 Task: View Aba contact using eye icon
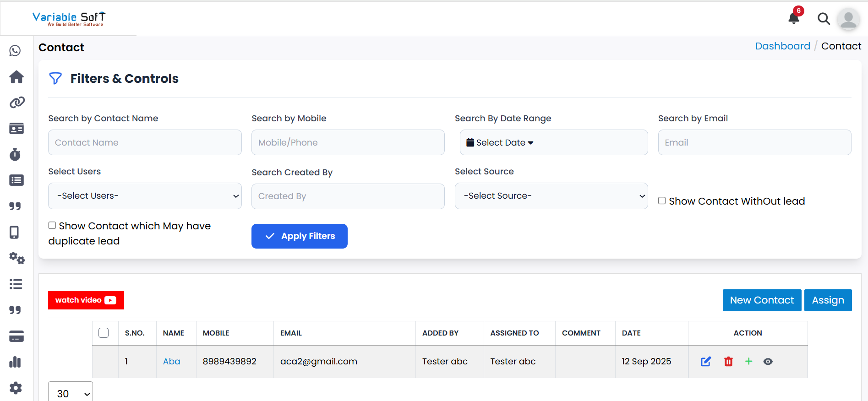click(x=768, y=362)
